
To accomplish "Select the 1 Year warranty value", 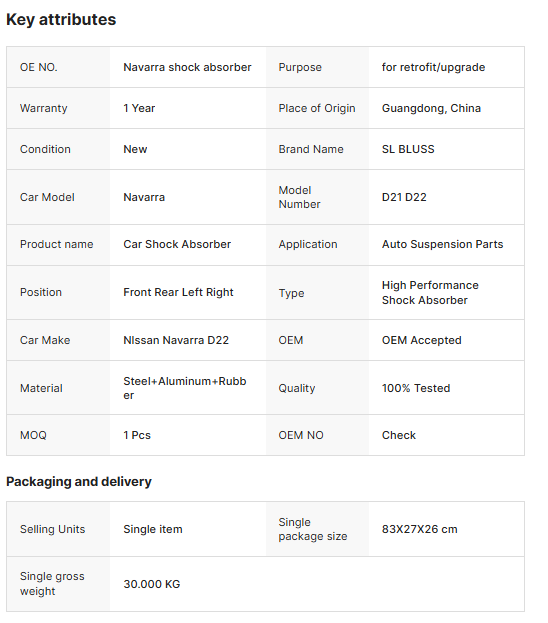I will pyautogui.click(x=139, y=108).
